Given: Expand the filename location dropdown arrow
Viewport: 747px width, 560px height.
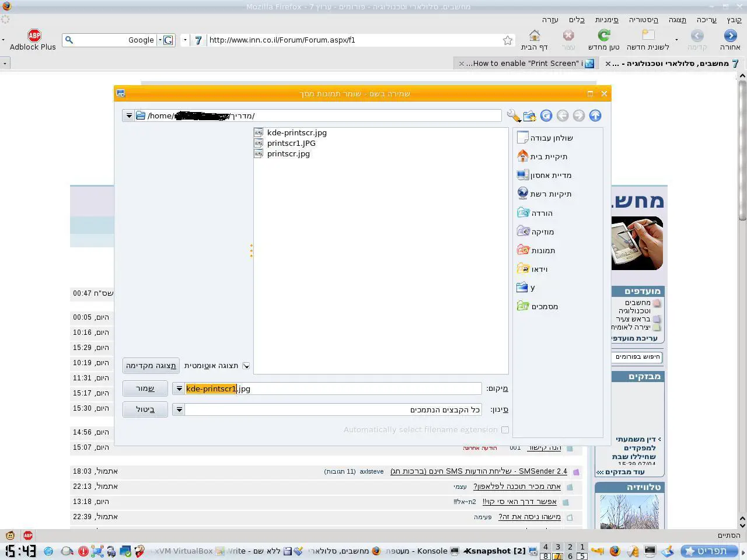Looking at the screenshot, I should coord(179,388).
